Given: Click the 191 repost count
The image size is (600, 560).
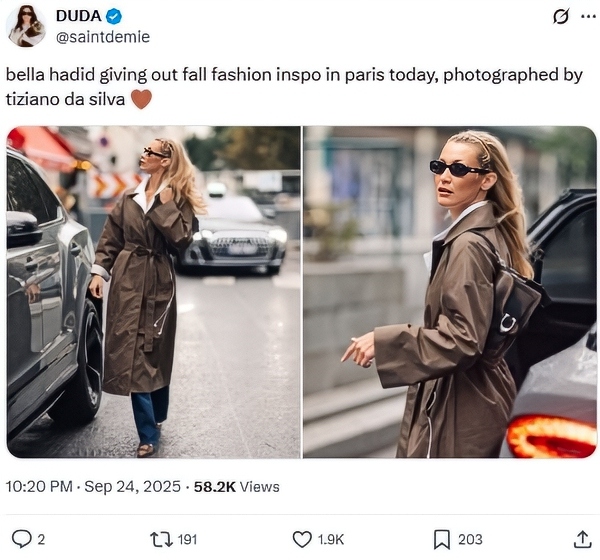Looking at the screenshot, I should [x=187, y=540].
